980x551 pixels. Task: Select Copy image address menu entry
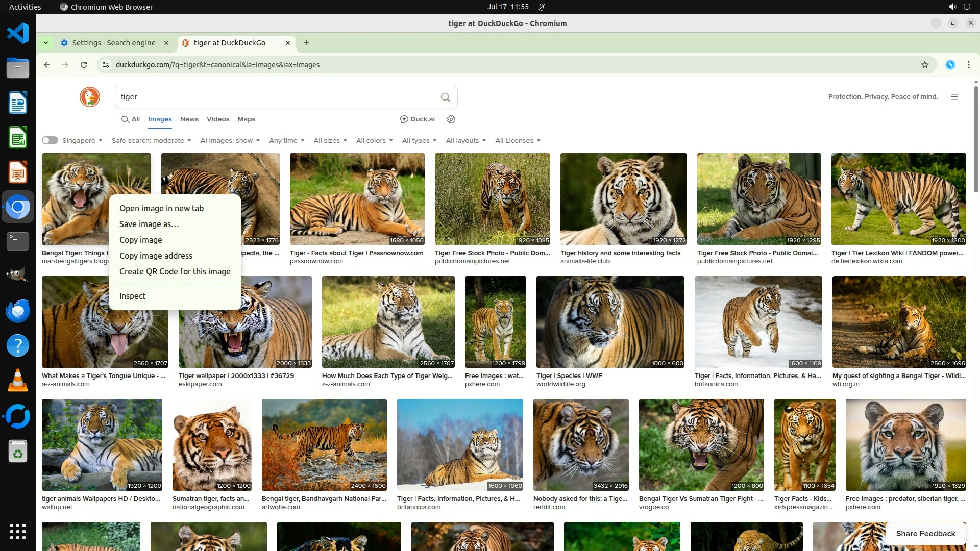[156, 256]
